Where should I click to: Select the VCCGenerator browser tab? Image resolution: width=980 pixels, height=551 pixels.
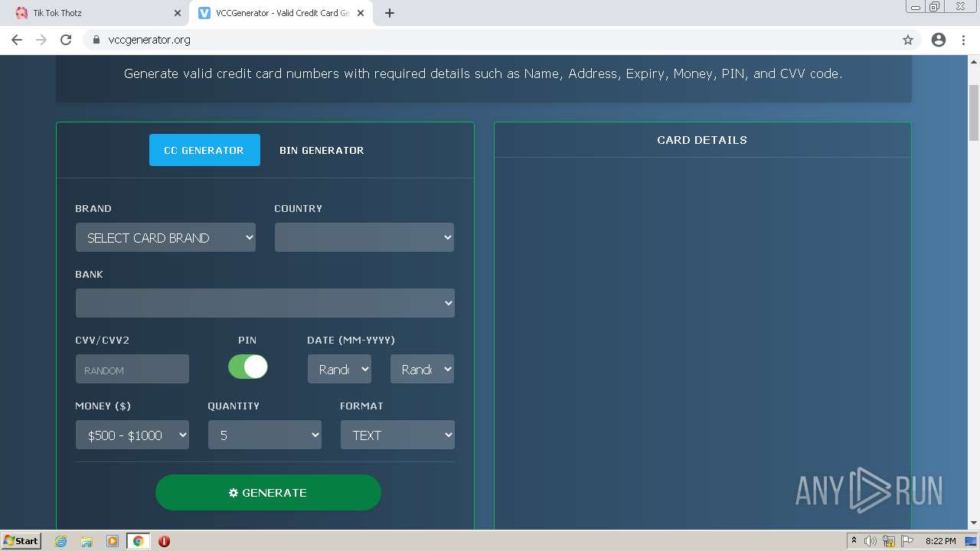click(x=281, y=13)
